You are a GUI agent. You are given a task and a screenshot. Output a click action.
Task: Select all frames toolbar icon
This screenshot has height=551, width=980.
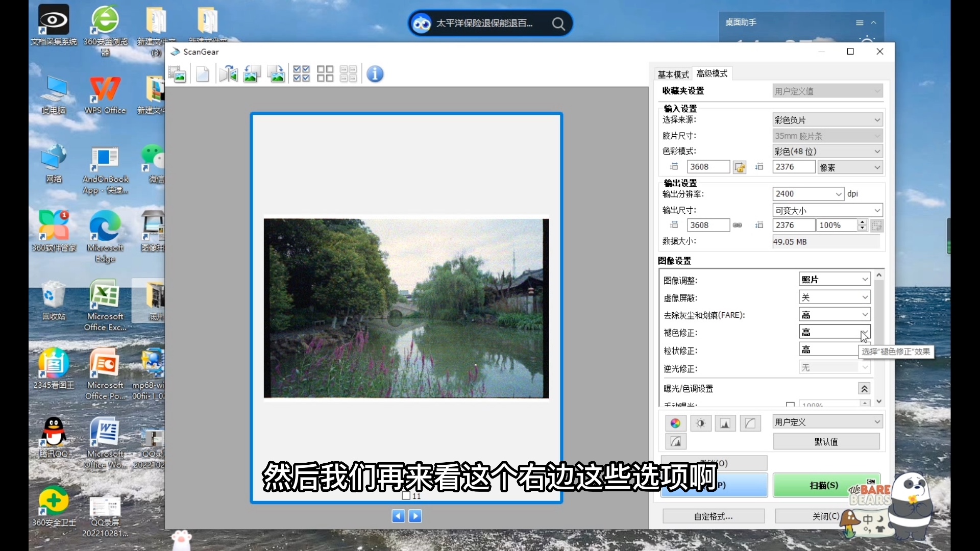point(302,74)
